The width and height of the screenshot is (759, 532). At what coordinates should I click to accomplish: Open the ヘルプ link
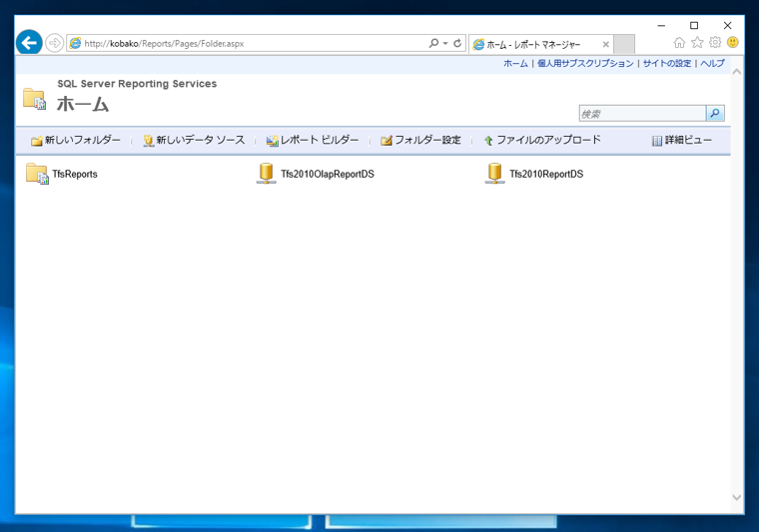(x=712, y=63)
